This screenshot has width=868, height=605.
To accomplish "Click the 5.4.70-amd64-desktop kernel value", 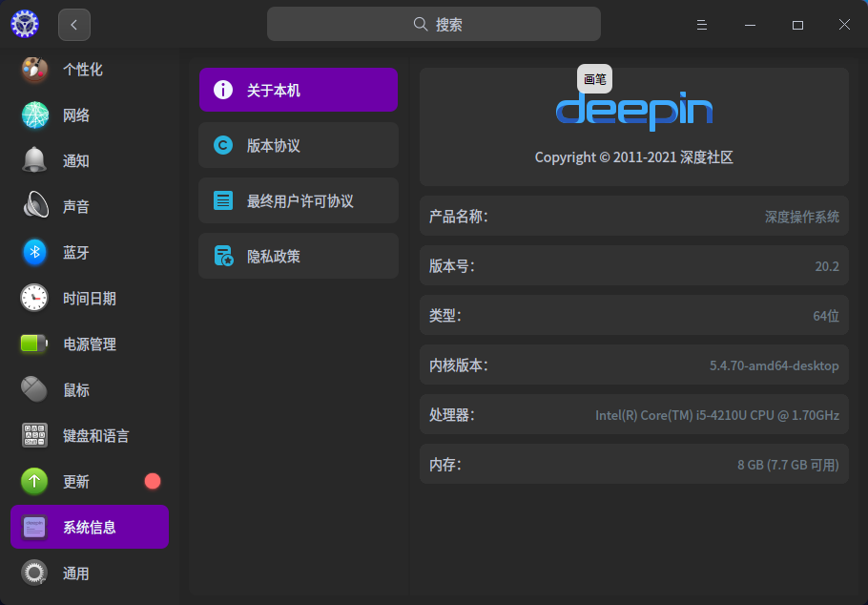I will tap(775, 365).
